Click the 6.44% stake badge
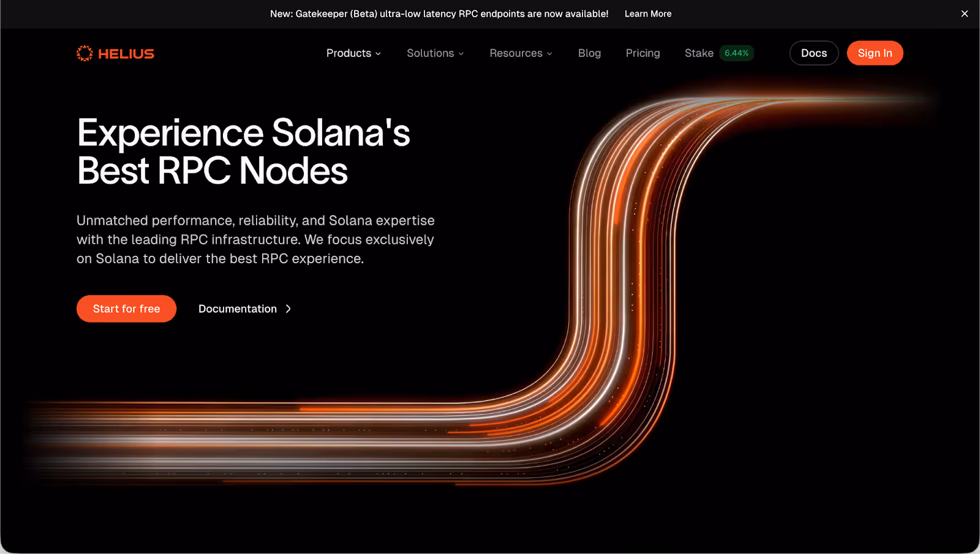The height and width of the screenshot is (554, 980). click(x=736, y=53)
